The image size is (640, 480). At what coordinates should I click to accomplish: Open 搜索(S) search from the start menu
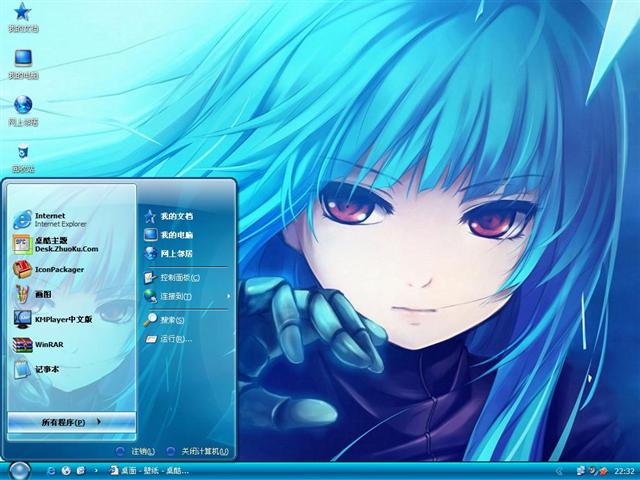(x=164, y=320)
